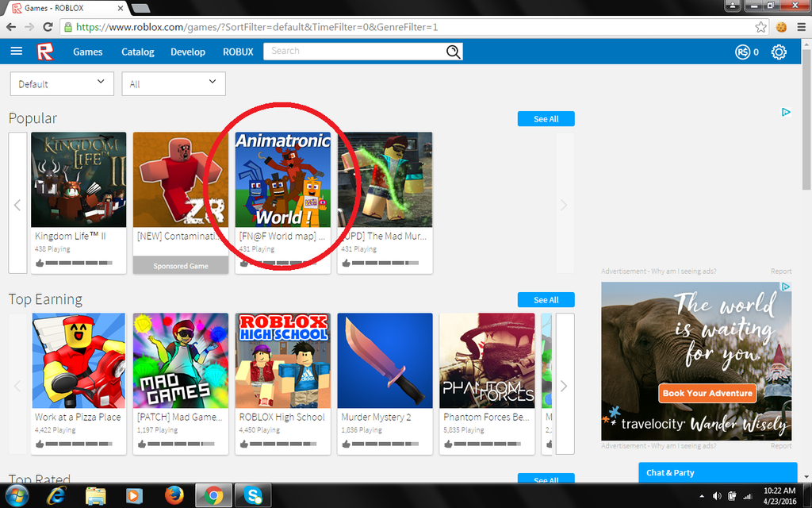The width and height of the screenshot is (812, 508).
Task: Click the volume speaker tray icon
Action: tap(717, 496)
